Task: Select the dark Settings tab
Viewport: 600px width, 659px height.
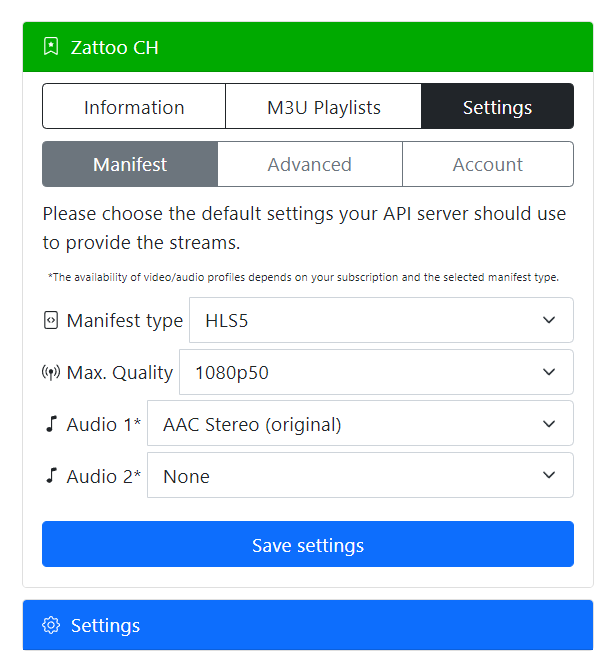Action: [x=497, y=106]
